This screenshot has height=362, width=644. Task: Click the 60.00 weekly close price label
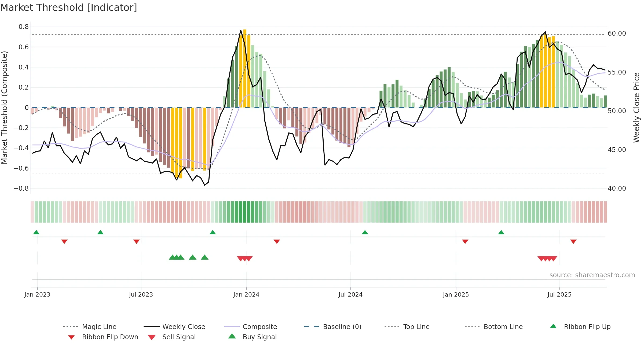(x=617, y=34)
